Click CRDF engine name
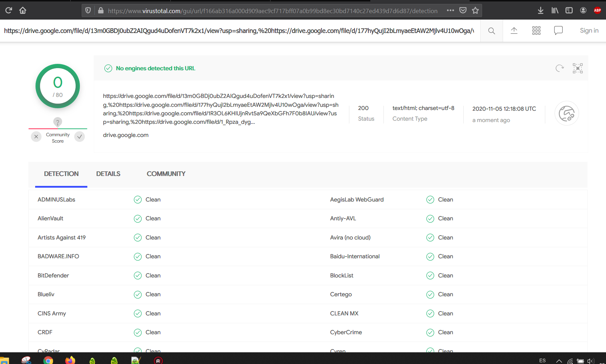 point(45,332)
